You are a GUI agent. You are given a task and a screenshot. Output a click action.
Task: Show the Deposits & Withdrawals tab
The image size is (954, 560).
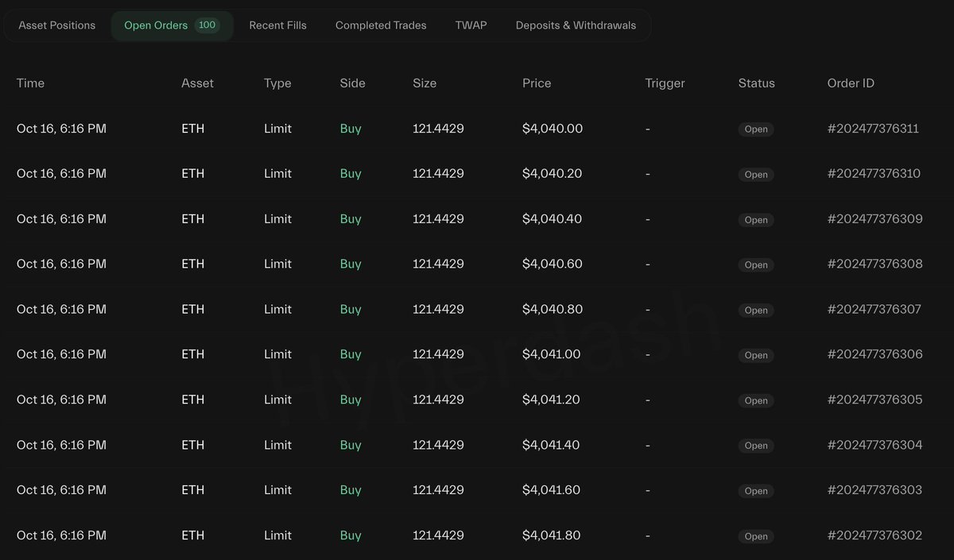576,25
